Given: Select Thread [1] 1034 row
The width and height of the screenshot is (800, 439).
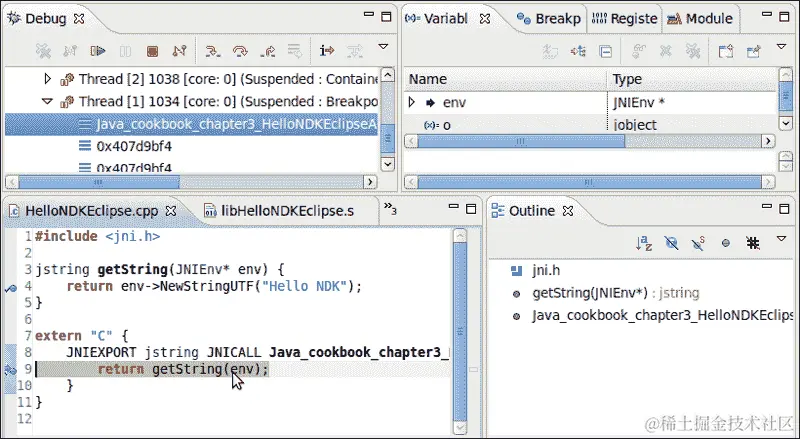Looking at the screenshot, I should pyautogui.click(x=219, y=102).
